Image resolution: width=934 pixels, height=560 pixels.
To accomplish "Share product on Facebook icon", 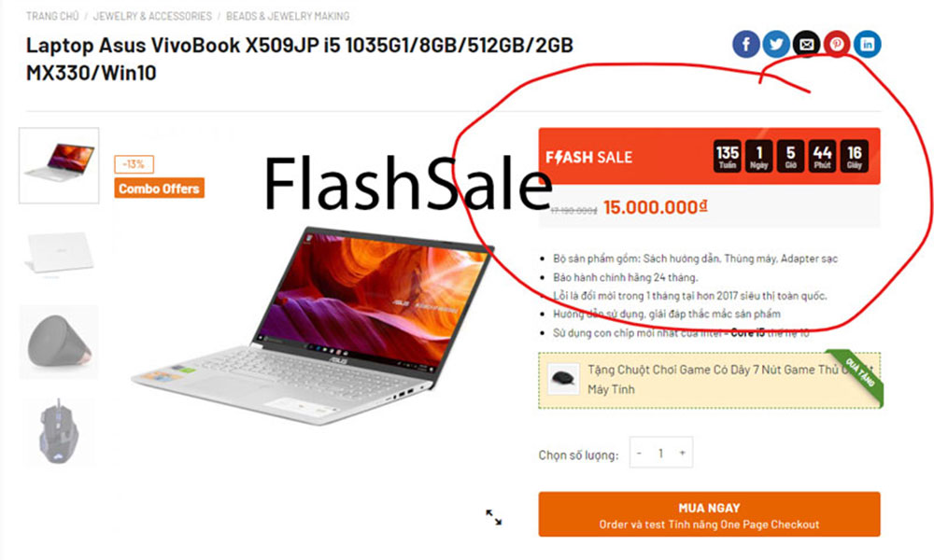I will 745,44.
